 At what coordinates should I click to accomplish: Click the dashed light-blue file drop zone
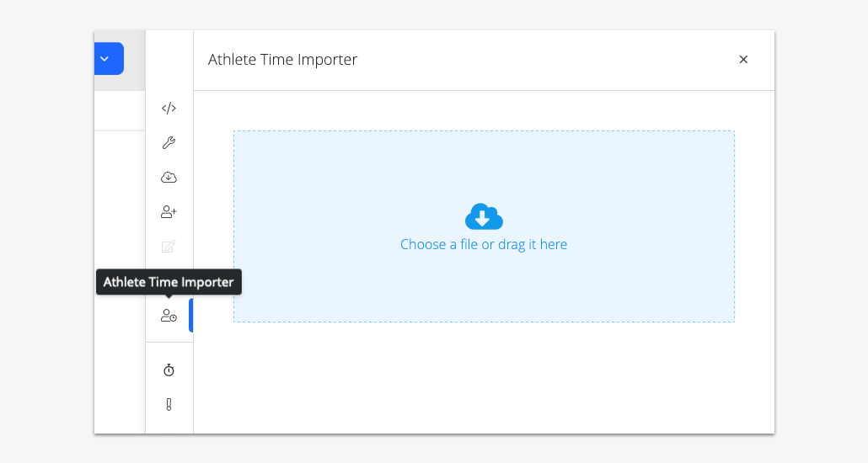click(484, 226)
